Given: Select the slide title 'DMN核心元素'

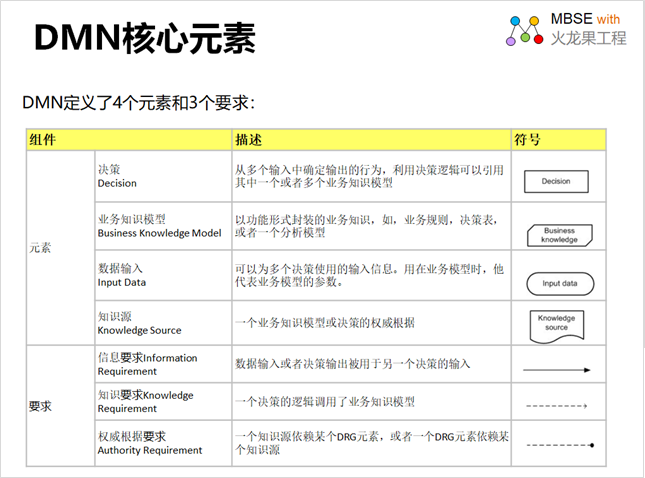Looking at the screenshot, I should click(x=145, y=38).
